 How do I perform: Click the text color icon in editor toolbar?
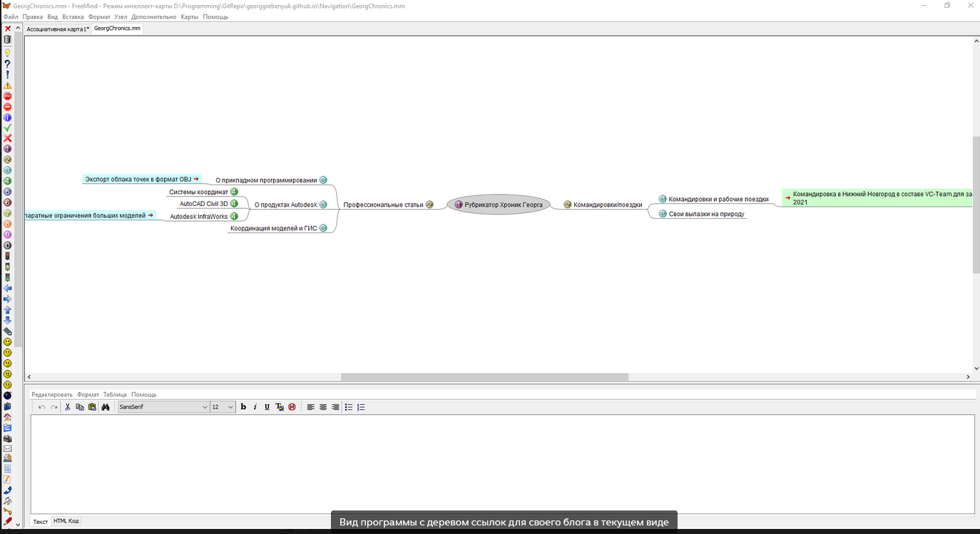pos(280,407)
